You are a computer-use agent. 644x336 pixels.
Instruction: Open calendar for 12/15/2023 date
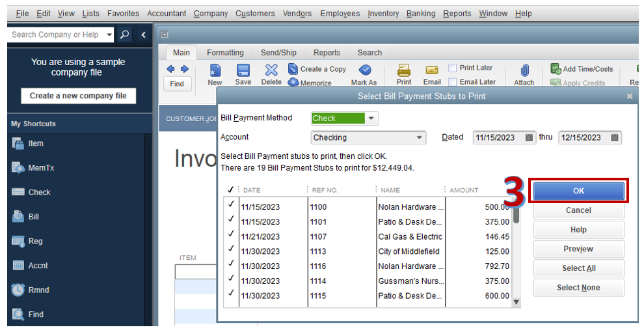pos(615,137)
